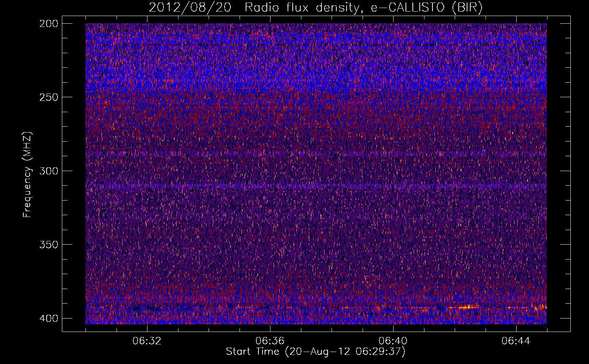Click the 200 frequency tick label

tap(49, 24)
